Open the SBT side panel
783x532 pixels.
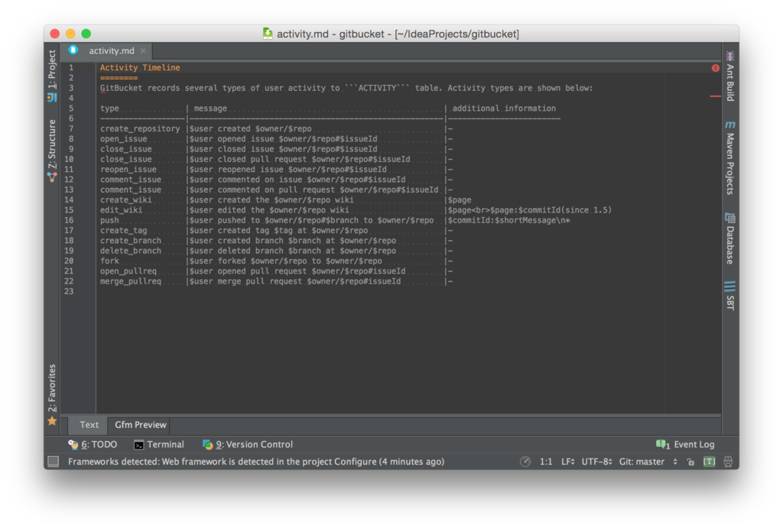click(x=729, y=296)
